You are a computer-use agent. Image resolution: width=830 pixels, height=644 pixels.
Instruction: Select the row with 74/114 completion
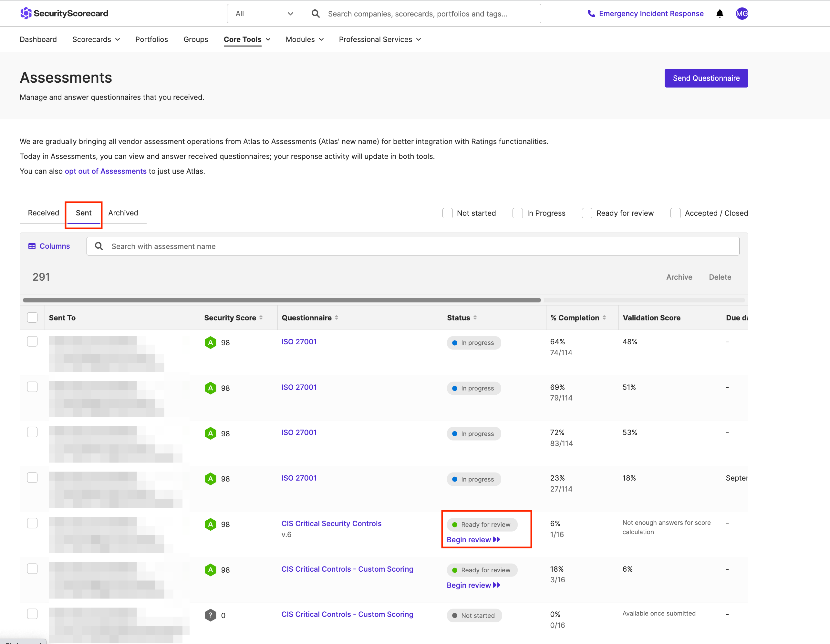pyautogui.click(x=32, y=341)
